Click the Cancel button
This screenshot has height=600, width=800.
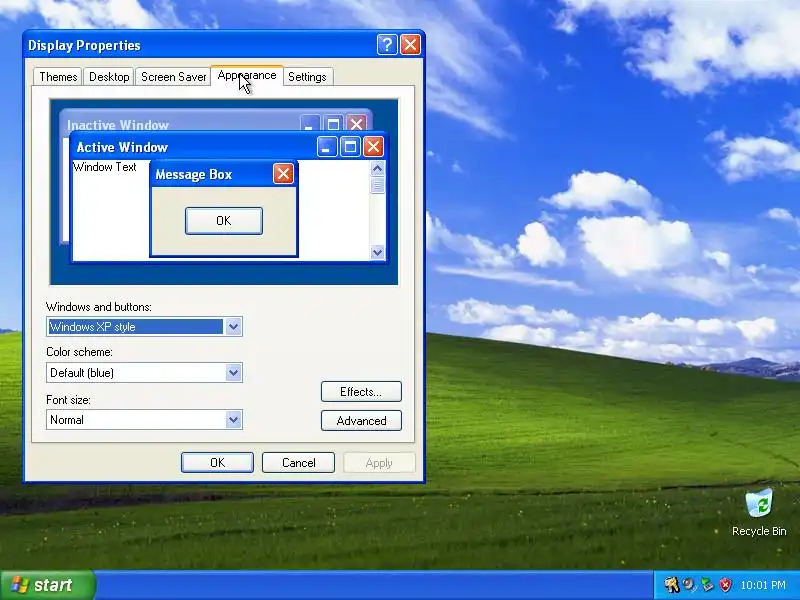pyautogui.click(x=298, y=463)
